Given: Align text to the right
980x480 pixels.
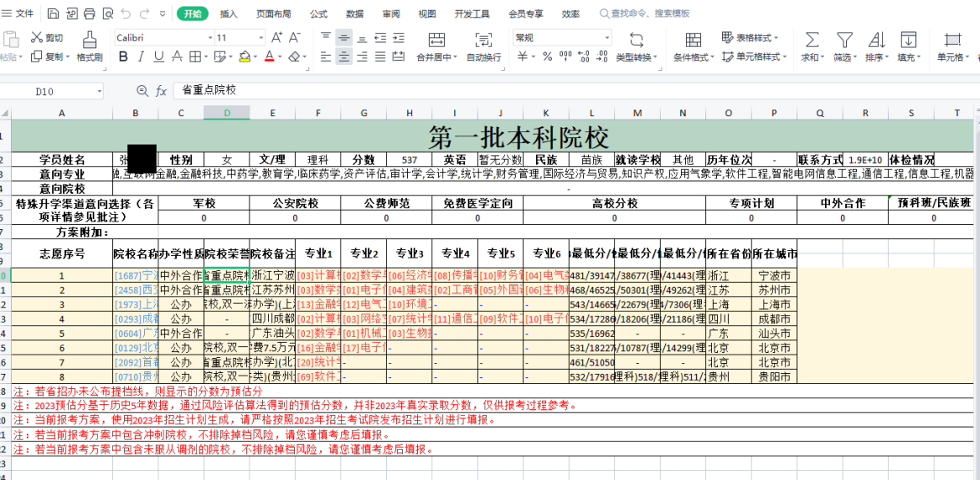Looking at the screenshot, I should tap(361, 57).
